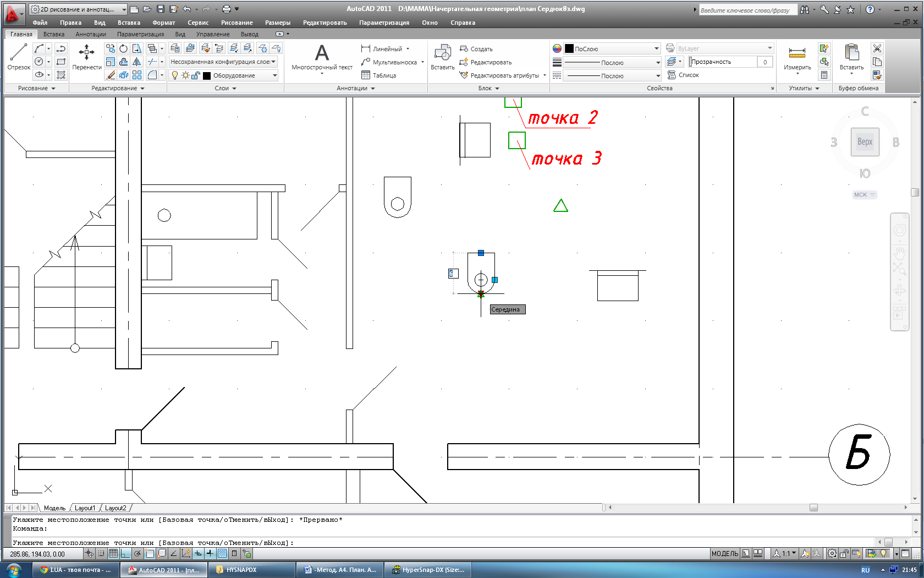Select the Line (Отрезок) tool
The width and height of the screenshot is (924, 578).
(x=19, y=57)
